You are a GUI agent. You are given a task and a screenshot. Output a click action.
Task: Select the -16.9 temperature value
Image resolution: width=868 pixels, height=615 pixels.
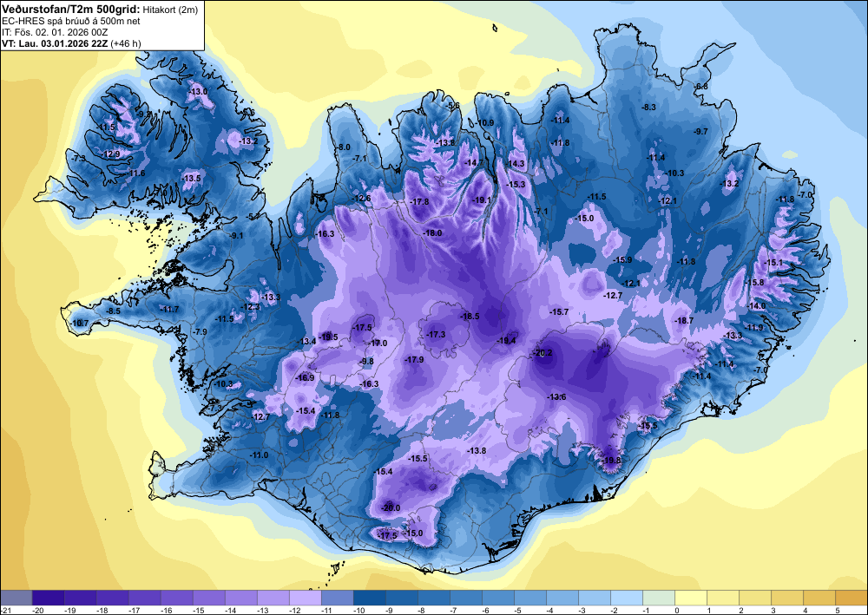[305, 377]
